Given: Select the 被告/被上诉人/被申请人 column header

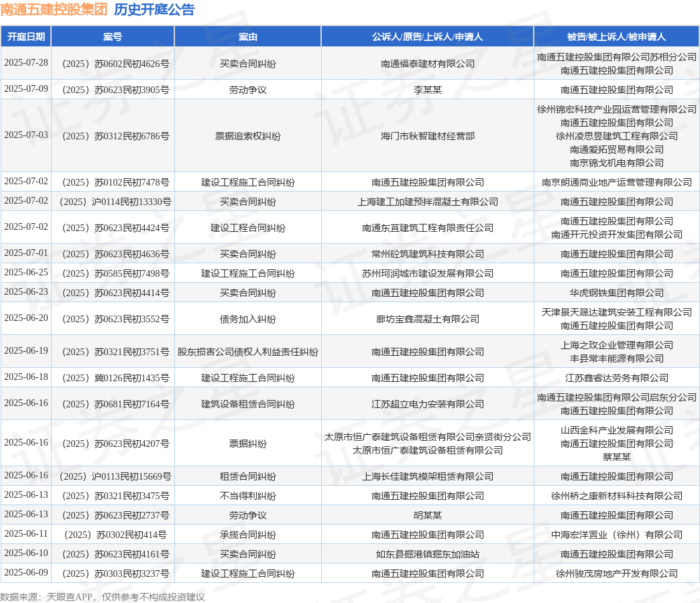Looking at the screenshot, I should 616,37.
